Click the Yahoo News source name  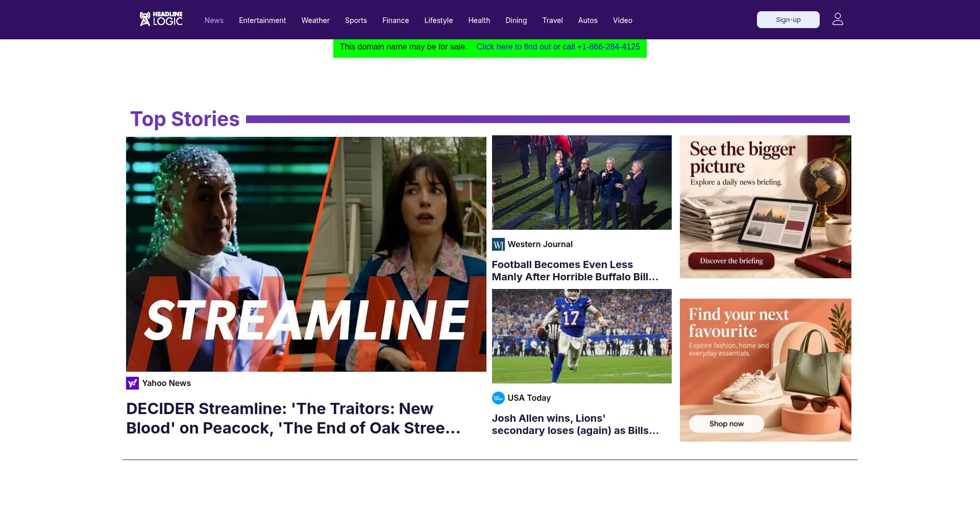click(x=166, y=383)
